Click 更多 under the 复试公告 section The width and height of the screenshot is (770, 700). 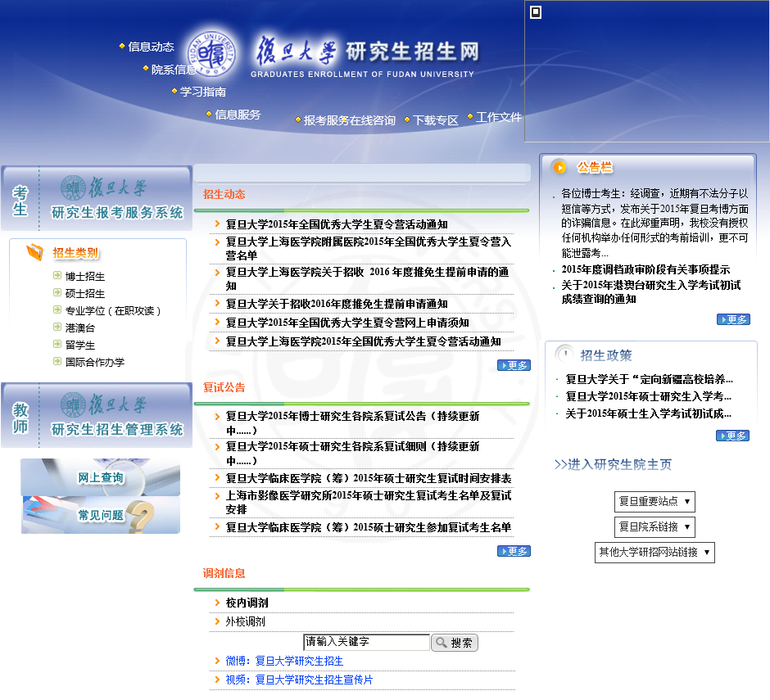click(514, 551)
